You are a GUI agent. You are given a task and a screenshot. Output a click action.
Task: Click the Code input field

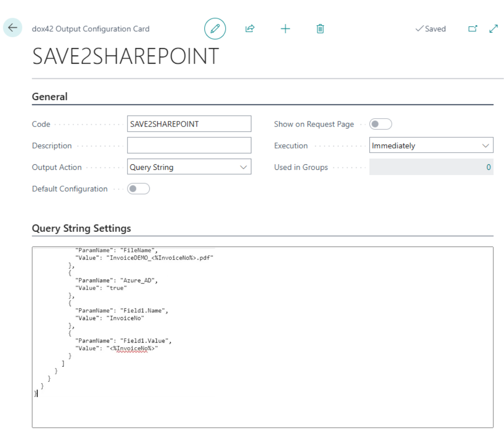(x=189, y=124)
